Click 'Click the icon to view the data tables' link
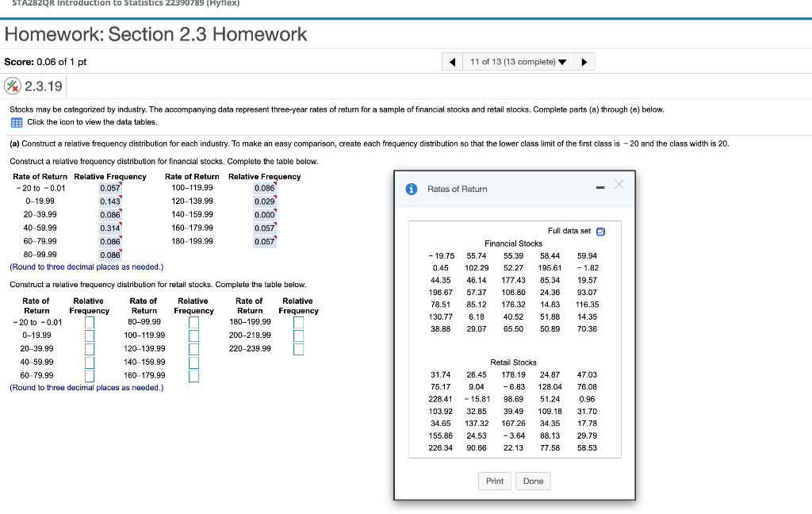 point(92,122)
